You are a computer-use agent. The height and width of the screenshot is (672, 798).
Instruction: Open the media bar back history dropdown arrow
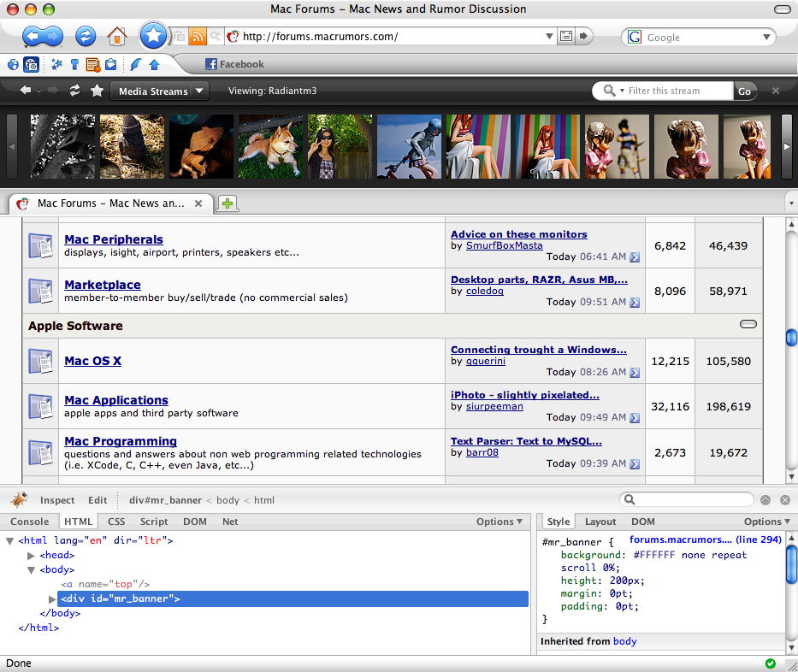pyautogui.click(x=38, y=91)
